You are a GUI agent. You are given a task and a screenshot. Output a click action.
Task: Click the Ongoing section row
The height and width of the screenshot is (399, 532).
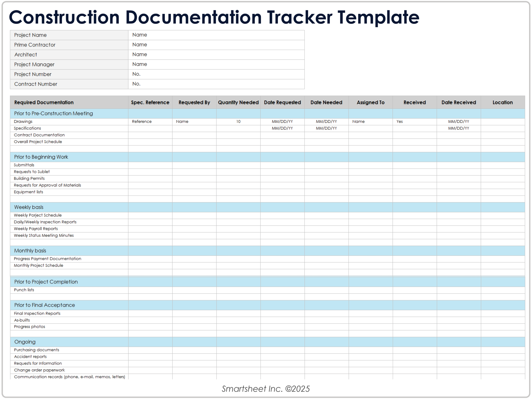[25, 342]
